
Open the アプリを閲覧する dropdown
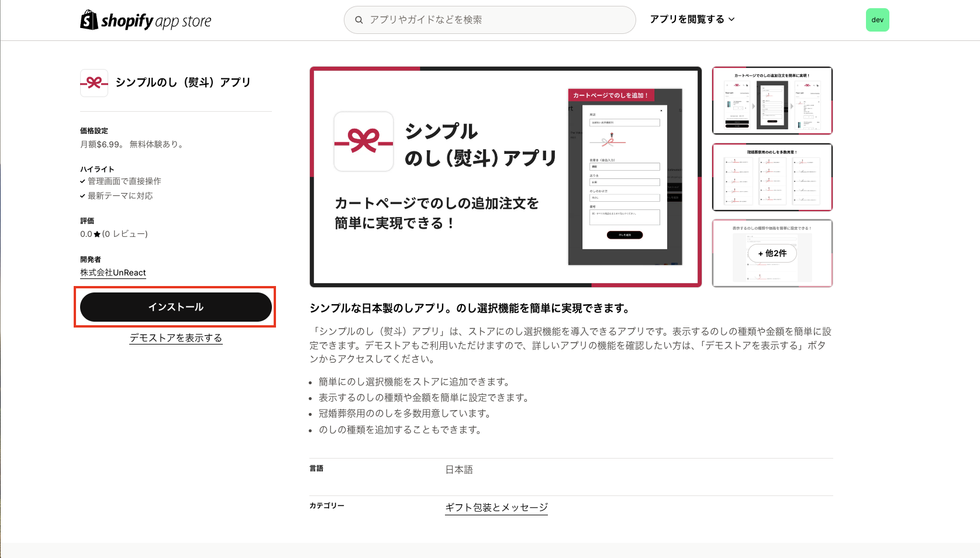click(x=688, y=19)
